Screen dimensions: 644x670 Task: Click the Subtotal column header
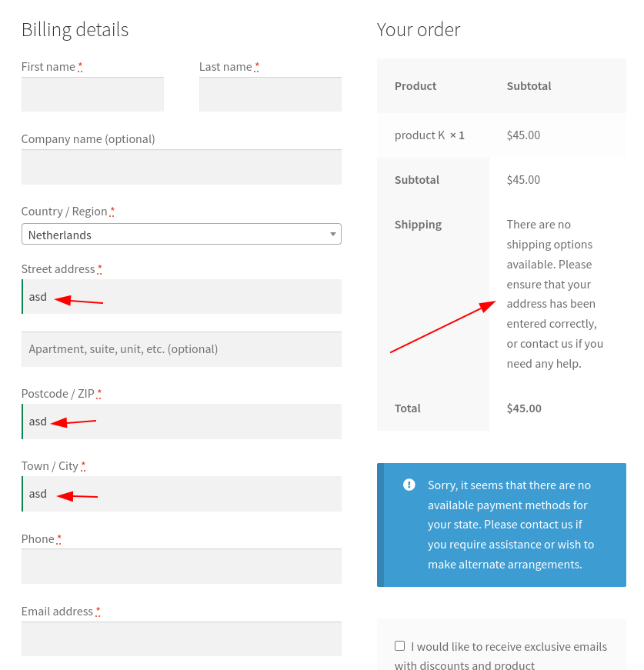pos(529,86)
